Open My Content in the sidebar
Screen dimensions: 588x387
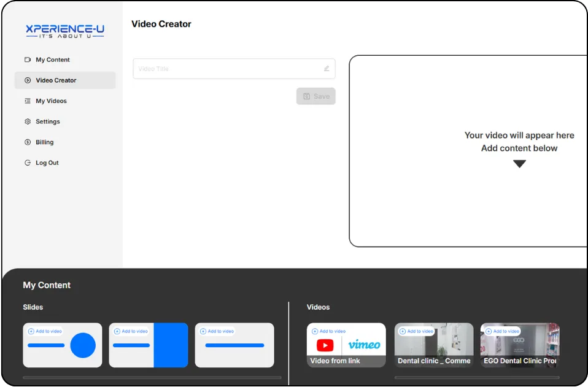(x=53, y=59)
